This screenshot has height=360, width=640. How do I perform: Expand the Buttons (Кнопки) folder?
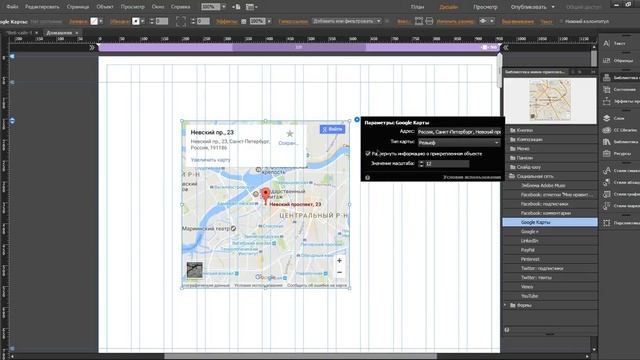coord(513,130)
